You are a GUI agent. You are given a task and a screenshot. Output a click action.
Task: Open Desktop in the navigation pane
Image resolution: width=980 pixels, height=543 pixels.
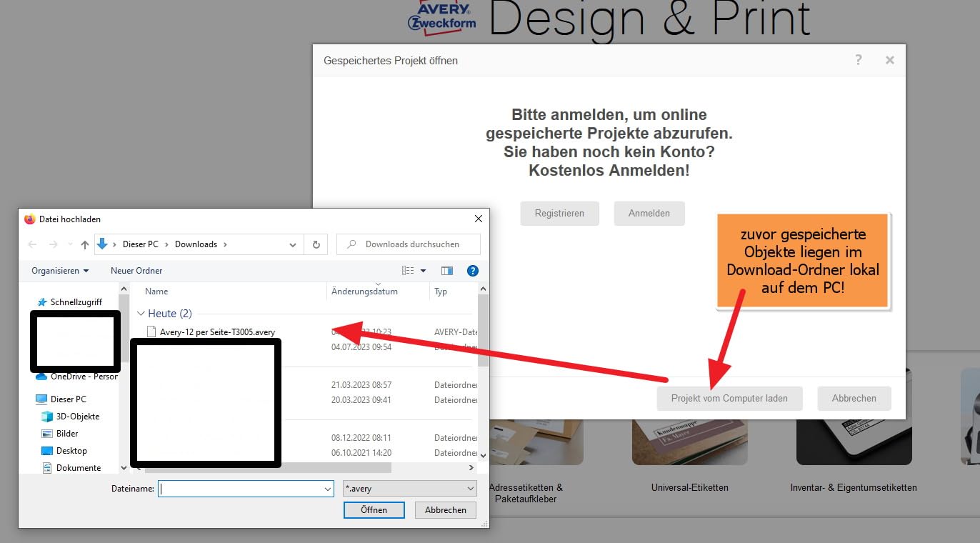[64, 451]
